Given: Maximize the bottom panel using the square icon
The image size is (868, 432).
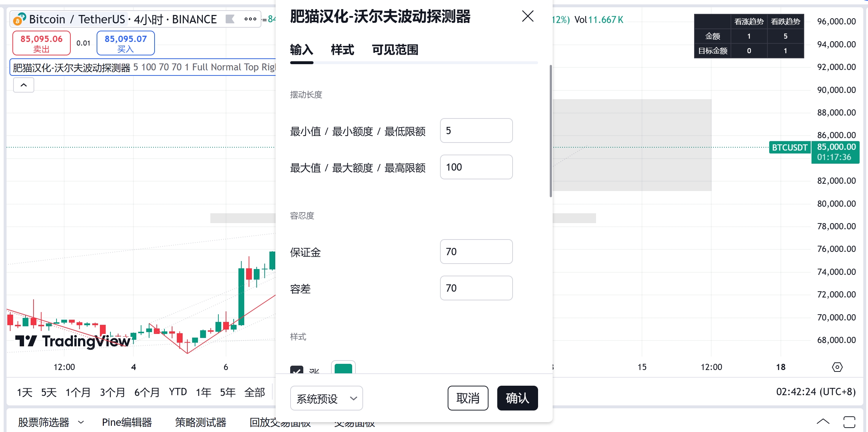Looking at the screenshot, I should (x=849, y=422).
